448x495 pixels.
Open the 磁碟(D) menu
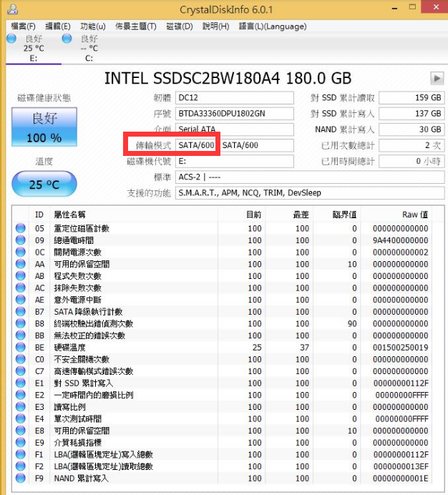click(180, 26)
